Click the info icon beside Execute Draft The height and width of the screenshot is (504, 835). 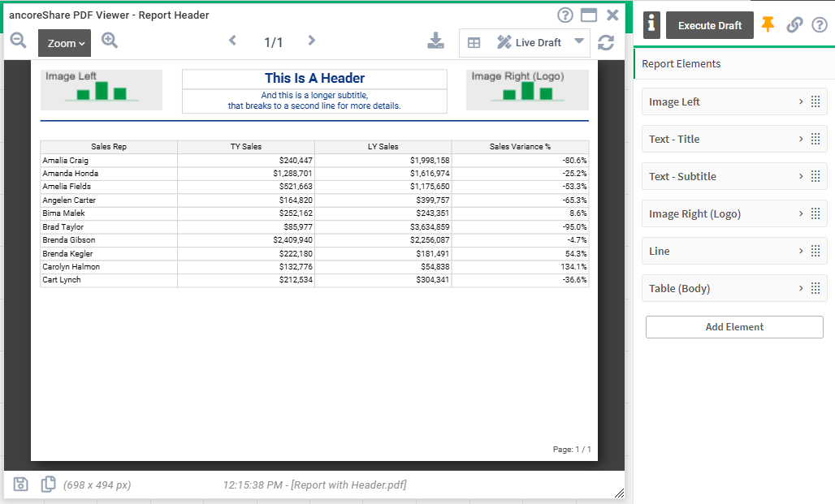[651, 25]
